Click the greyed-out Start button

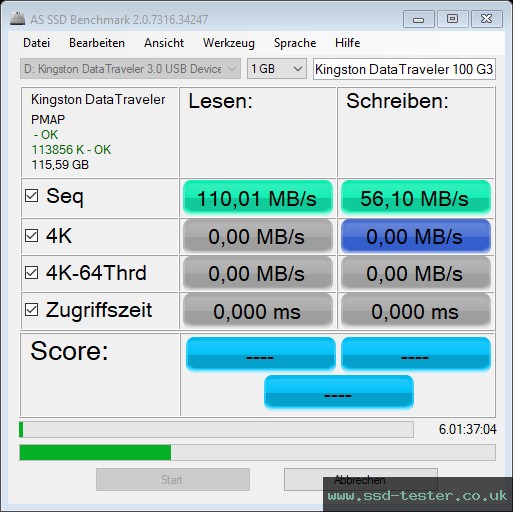173,479
